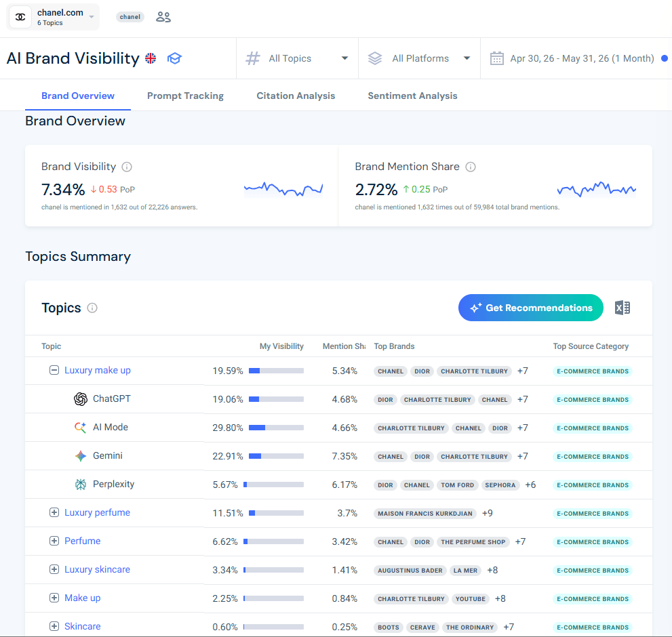Click the 7.34% Brand Visibility value

pos(63,189)
